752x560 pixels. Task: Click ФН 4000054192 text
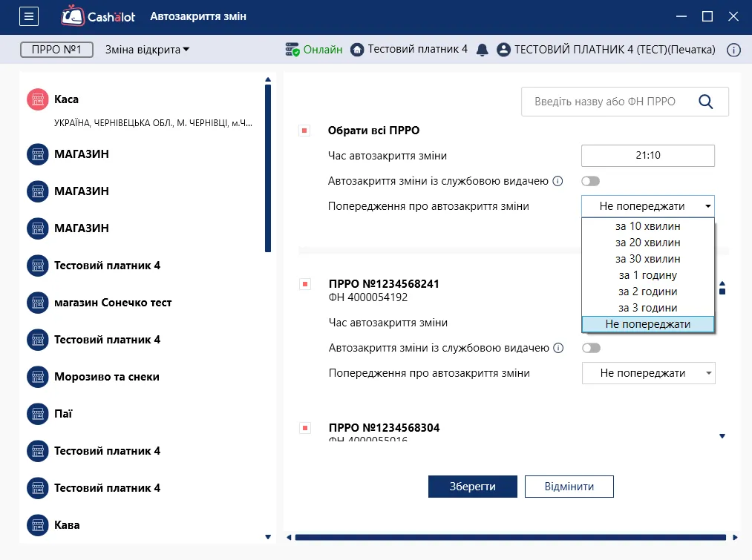368,297
